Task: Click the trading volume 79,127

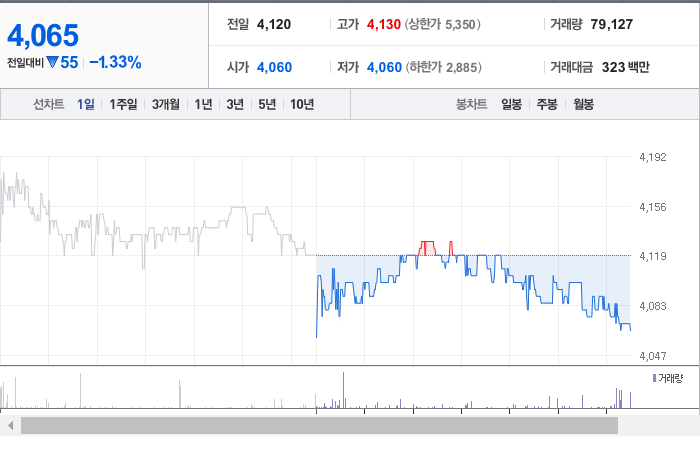Action: 612,24
